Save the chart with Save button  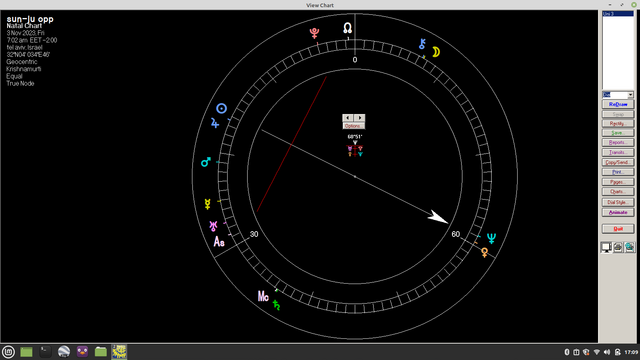[618, 133]
